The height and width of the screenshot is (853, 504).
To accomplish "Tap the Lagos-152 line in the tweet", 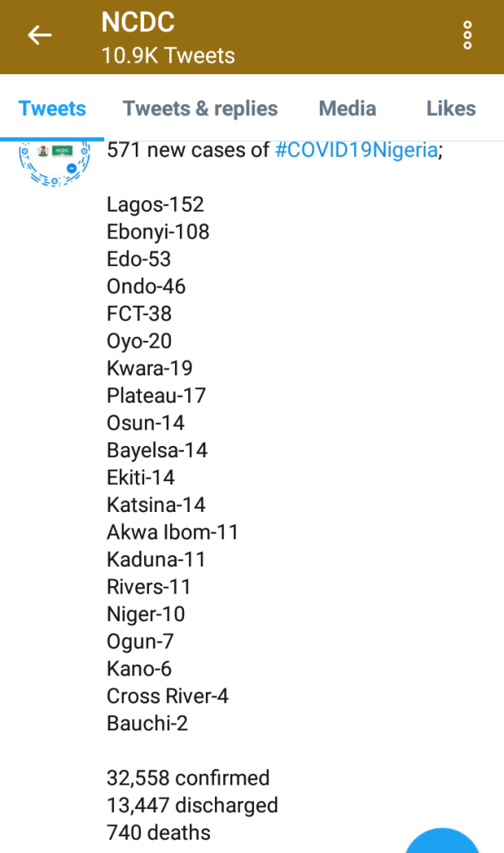I will coord(155,204).
